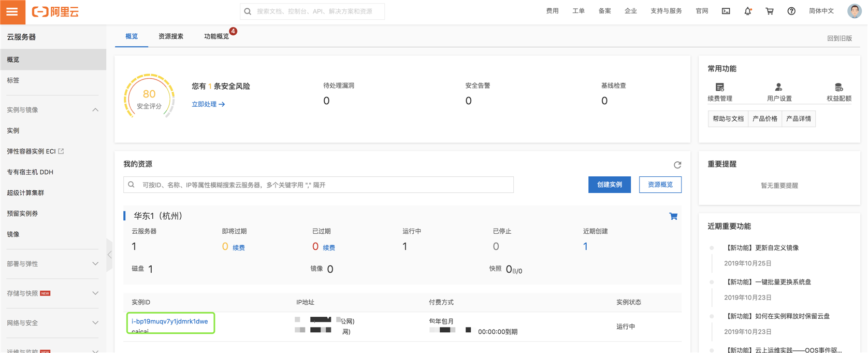Click the blue cart icon for 华东1
Screen dimensions: 868x353
673,216
